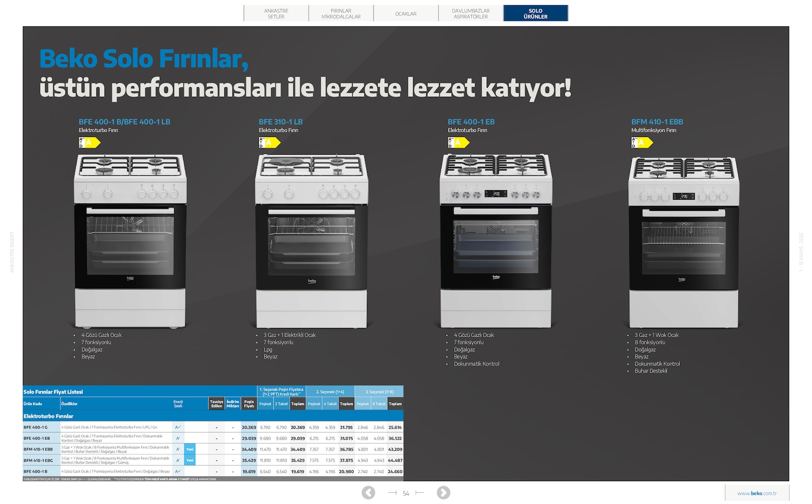Go to the next page arrow
The width and height of the screenshot is (812, 504).
pos(444,492)
